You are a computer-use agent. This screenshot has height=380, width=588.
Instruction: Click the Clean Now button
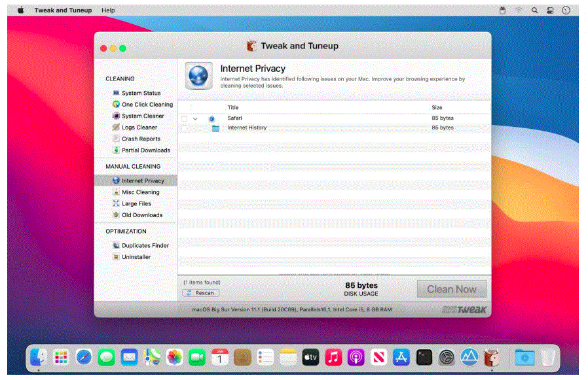[x=452, y=289]
